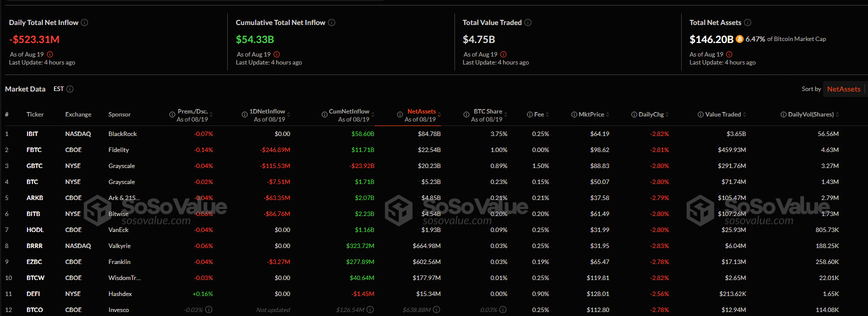
Task: Click info icon before Prem./Dsc. column header
Action: pos(172,114)
